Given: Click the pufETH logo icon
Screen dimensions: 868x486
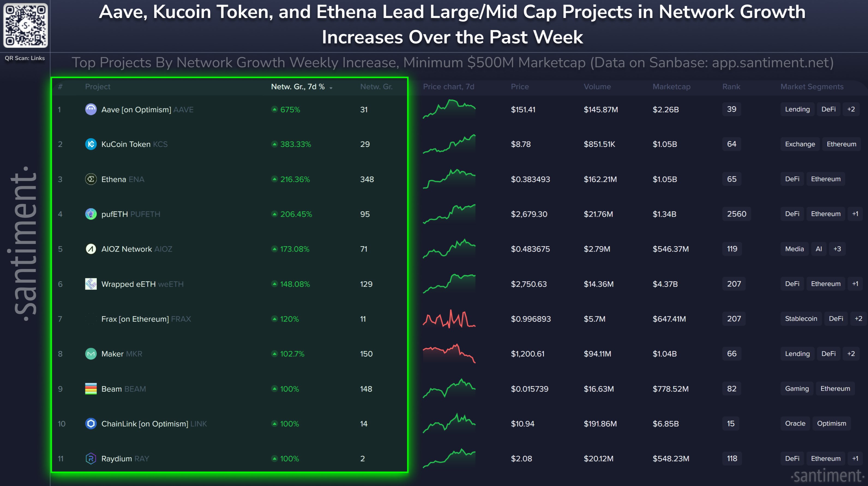Looking at the screenshot, I should pos(91,214).
